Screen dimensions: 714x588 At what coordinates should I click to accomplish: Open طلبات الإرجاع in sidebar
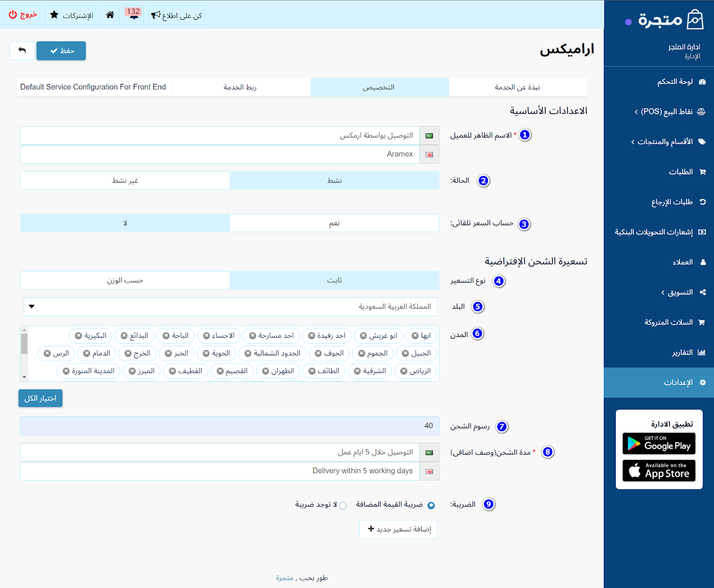pyautogui.click(x=659, y=202)
